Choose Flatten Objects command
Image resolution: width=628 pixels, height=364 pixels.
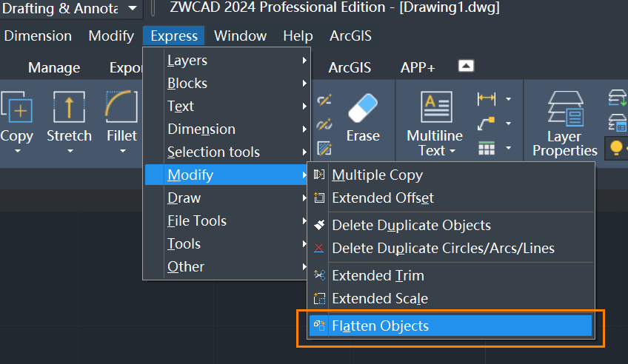(x=450, y=326)
